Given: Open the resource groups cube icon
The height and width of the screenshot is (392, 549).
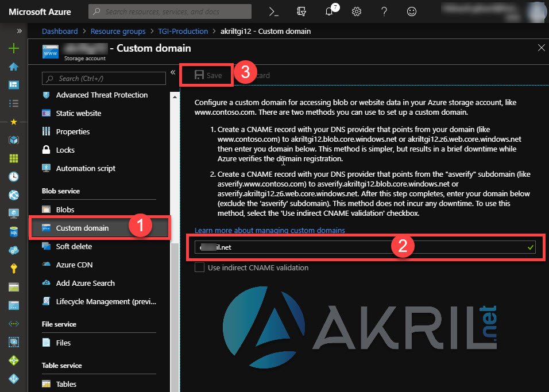Looking at the screenshot, I should [14, 140].
